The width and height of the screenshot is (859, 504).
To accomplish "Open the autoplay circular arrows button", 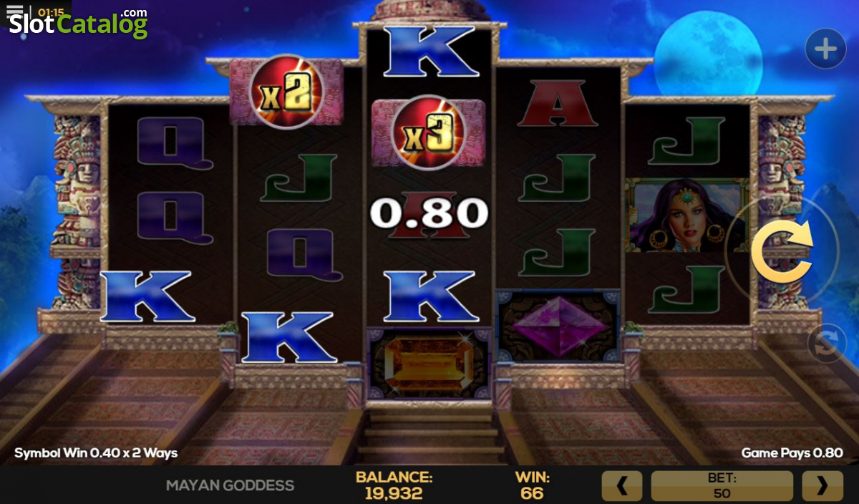I will click(827, 344).
